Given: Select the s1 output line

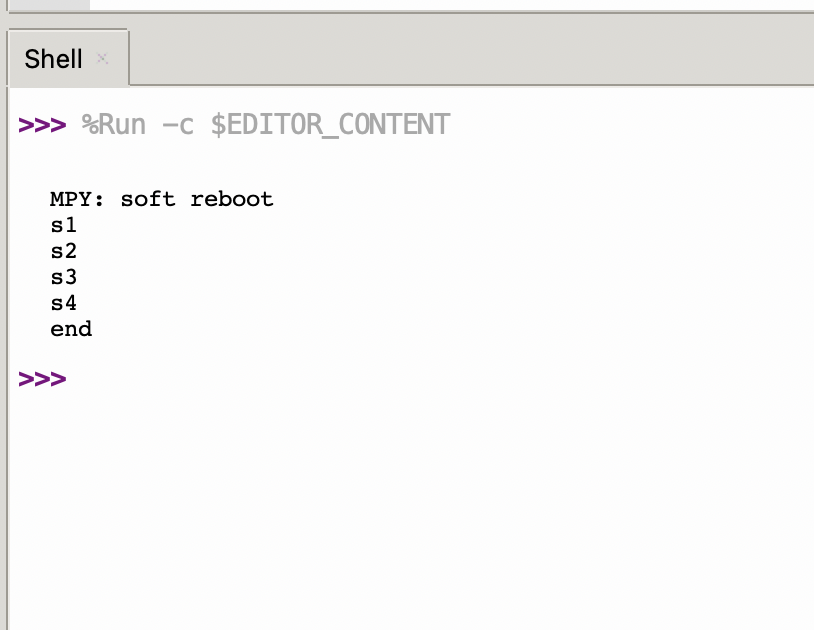Looking at the screenshot, I should [63, 224].
